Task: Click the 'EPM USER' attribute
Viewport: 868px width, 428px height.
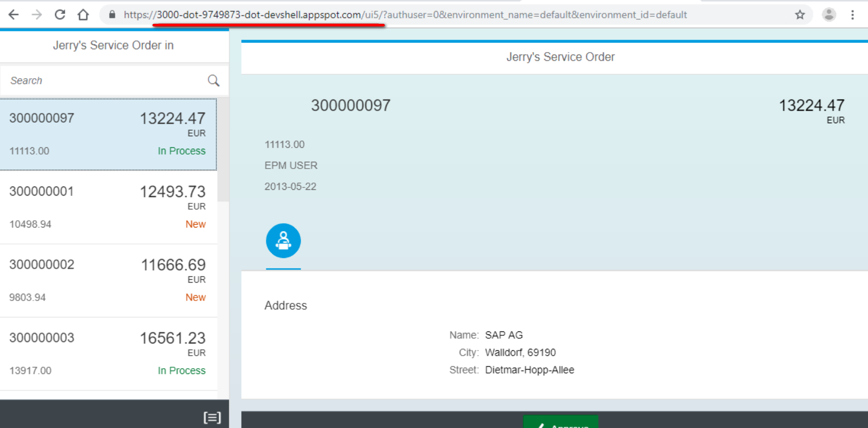Action: click(x=291, y=166)
